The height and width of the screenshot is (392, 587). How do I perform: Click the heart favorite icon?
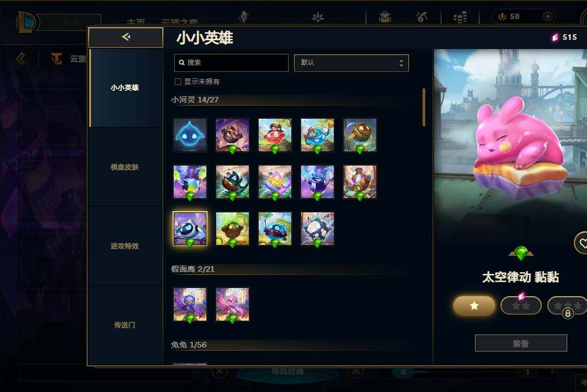(x=582, y=243)
